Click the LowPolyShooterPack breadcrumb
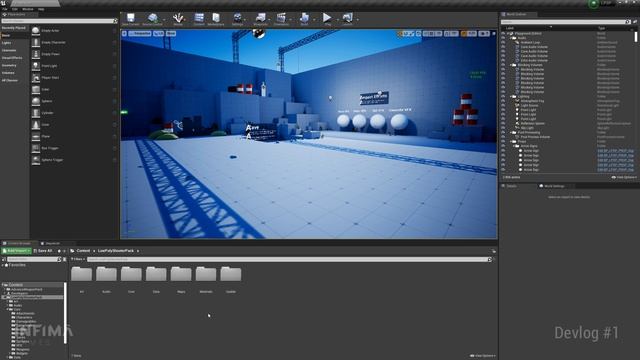Image resolution: width=640 pixels, height=360 pixels. click(x=116, y=251)
